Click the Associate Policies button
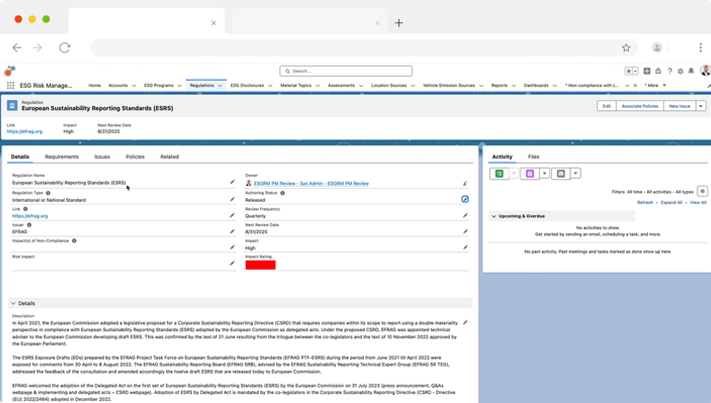This screenshot has width=711, height=403. tap(640, 106)
